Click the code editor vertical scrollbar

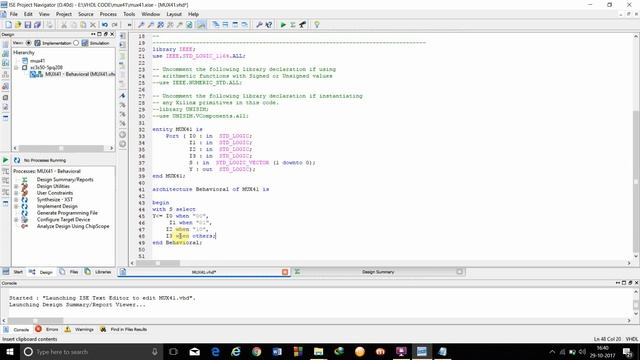tap(636, 147)
